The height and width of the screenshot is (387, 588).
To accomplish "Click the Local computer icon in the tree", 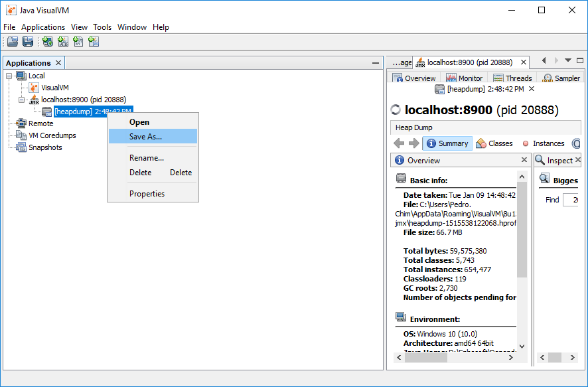I will tap(21, 76).
